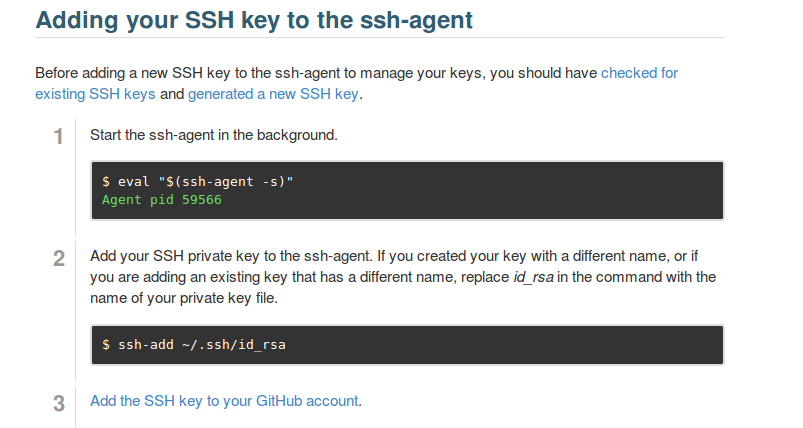Click the step number 1 marker

tap(59, 136)
